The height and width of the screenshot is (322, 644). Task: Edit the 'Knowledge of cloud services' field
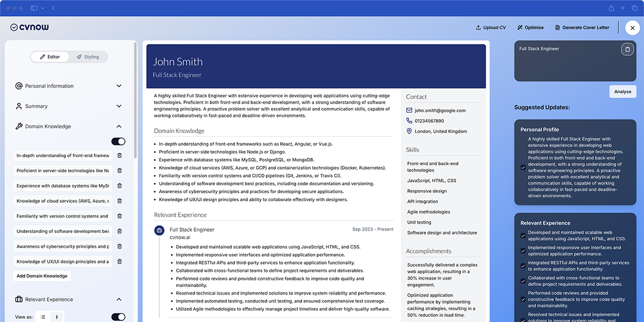[63, 201]
